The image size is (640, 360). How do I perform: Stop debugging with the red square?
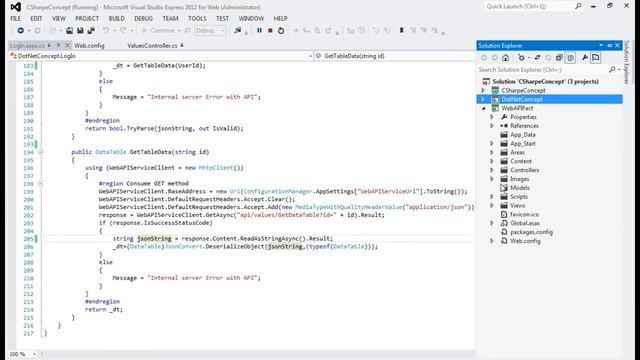tap(270, 31)
